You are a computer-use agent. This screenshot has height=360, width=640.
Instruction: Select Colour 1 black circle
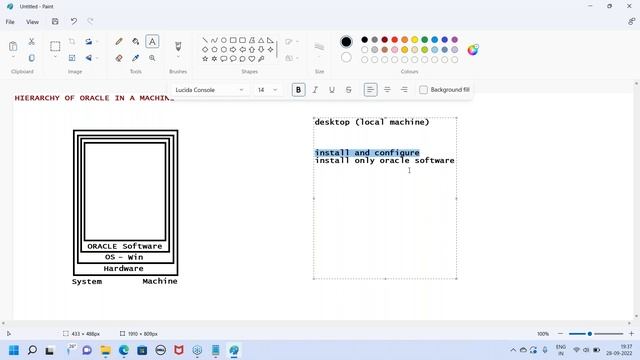(346, 42)
